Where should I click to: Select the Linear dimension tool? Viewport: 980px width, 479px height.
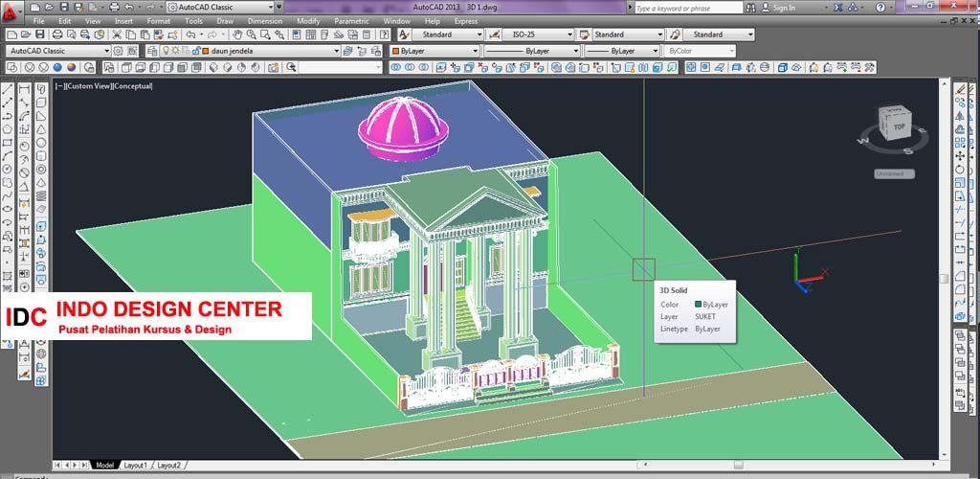24,89
